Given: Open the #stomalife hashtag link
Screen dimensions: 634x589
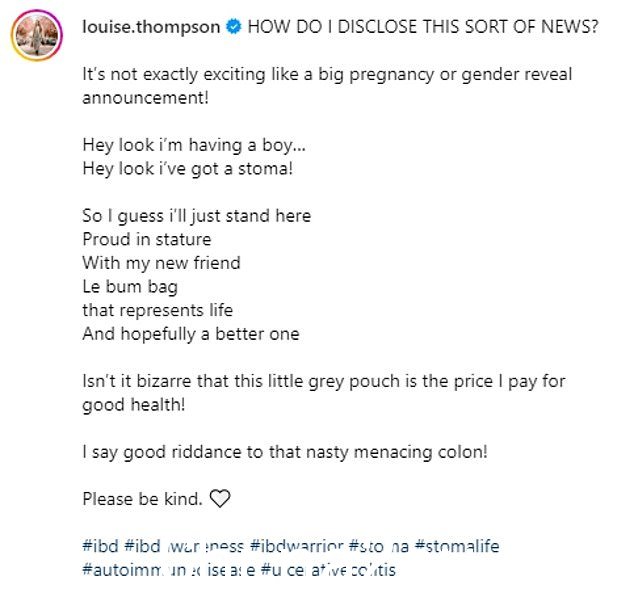Looking at the screenshot, I should [x=457, y=546].
